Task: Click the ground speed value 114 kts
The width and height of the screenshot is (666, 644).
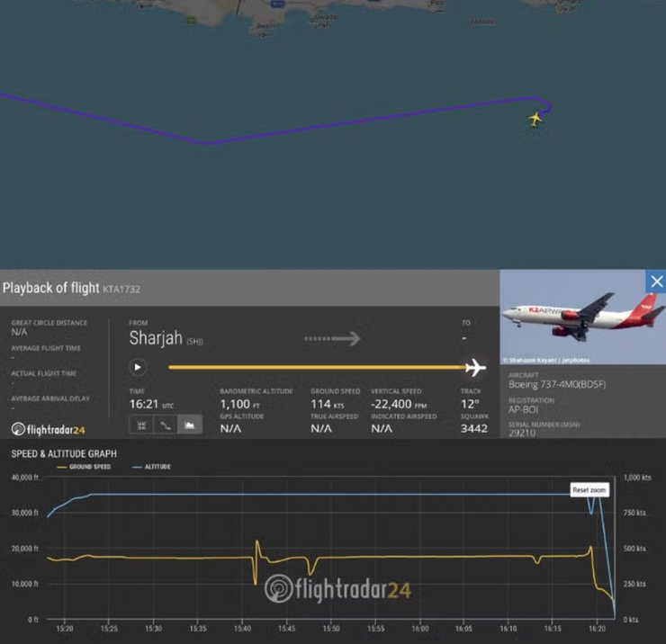Action: coord(327,404)
